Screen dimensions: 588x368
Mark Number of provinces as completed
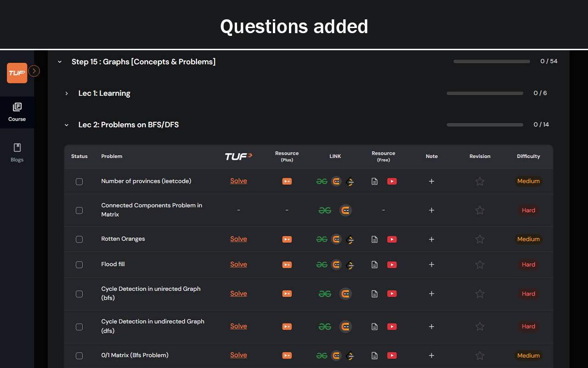(79, 182)
